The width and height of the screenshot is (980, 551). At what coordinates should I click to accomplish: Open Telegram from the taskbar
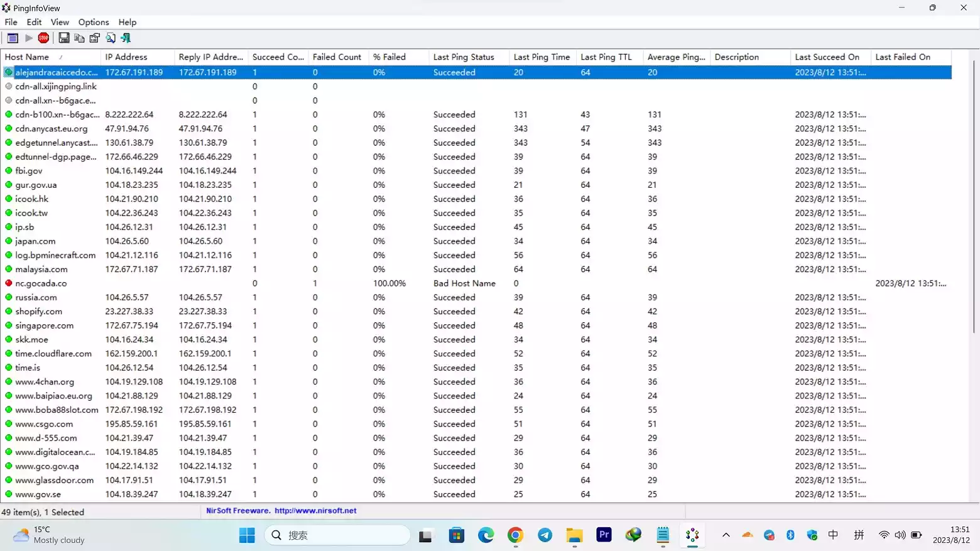click(x=545, y=535)
